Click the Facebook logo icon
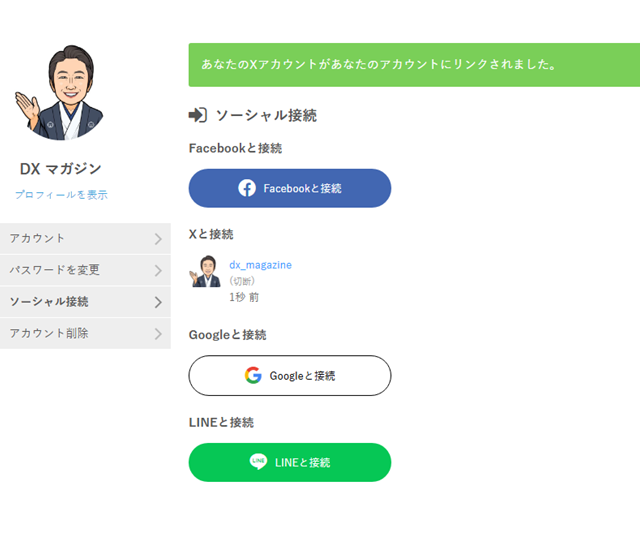The height and width of the screenshot is (533, 640). point(247,188)
